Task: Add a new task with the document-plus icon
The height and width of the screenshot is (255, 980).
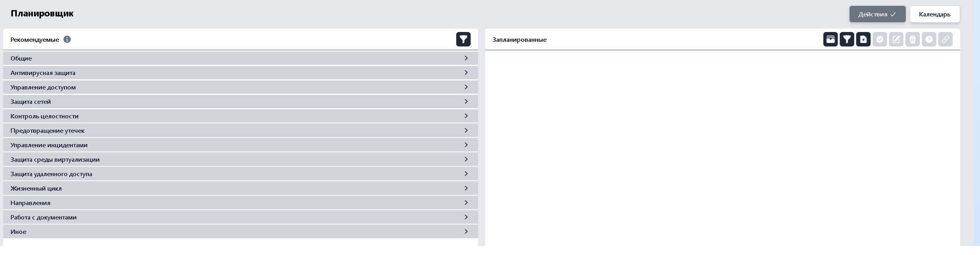Action: [863, 39]
